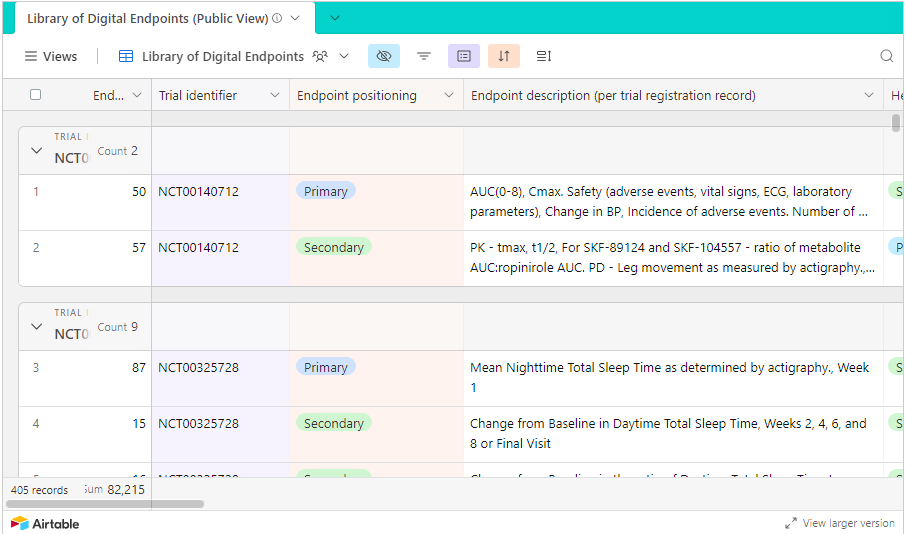Click the Secondary tag in row 2
This screenshot has height=534, width=906.
333,247
